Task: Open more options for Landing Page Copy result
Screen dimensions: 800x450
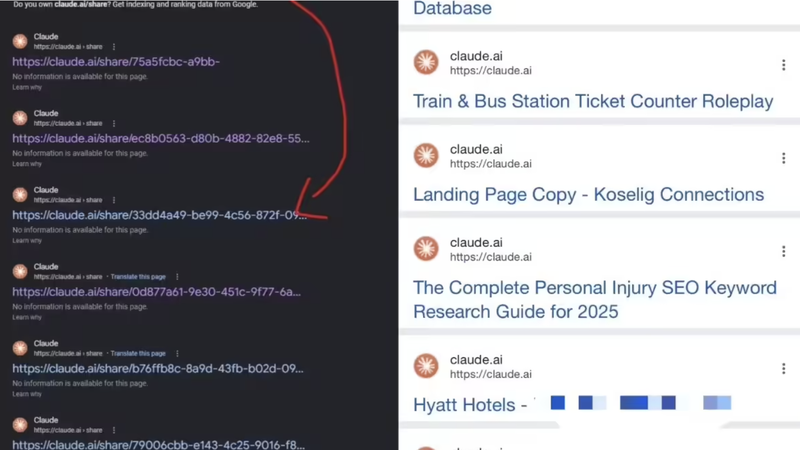Action: (x=784, y=158)
